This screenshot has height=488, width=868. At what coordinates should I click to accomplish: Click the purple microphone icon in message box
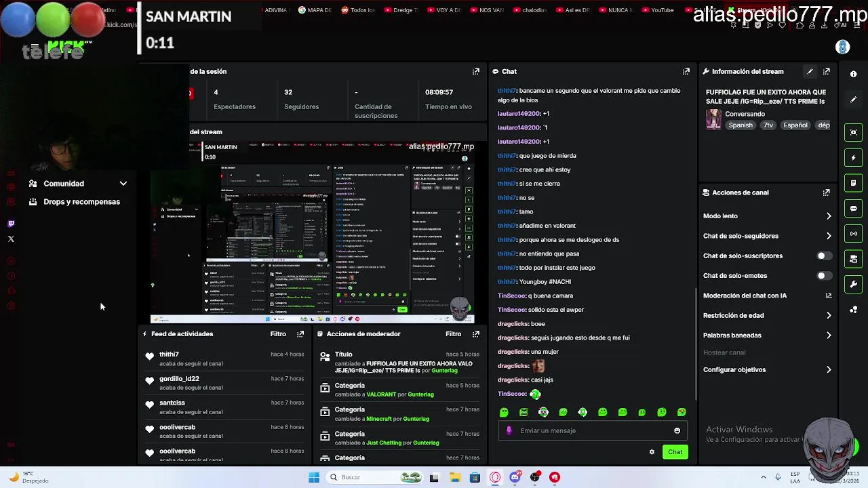[x=509, y=430]
